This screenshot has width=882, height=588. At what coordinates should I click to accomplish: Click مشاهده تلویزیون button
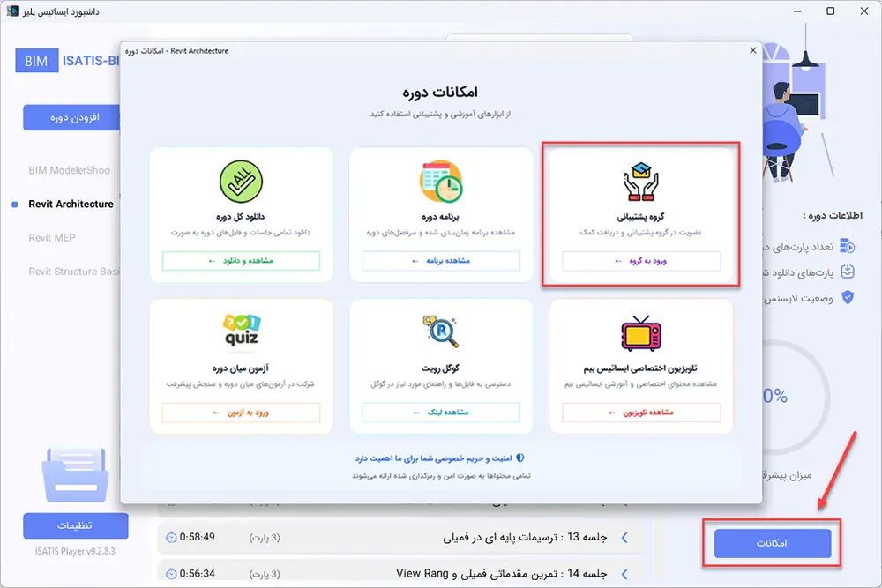(640, 413)
